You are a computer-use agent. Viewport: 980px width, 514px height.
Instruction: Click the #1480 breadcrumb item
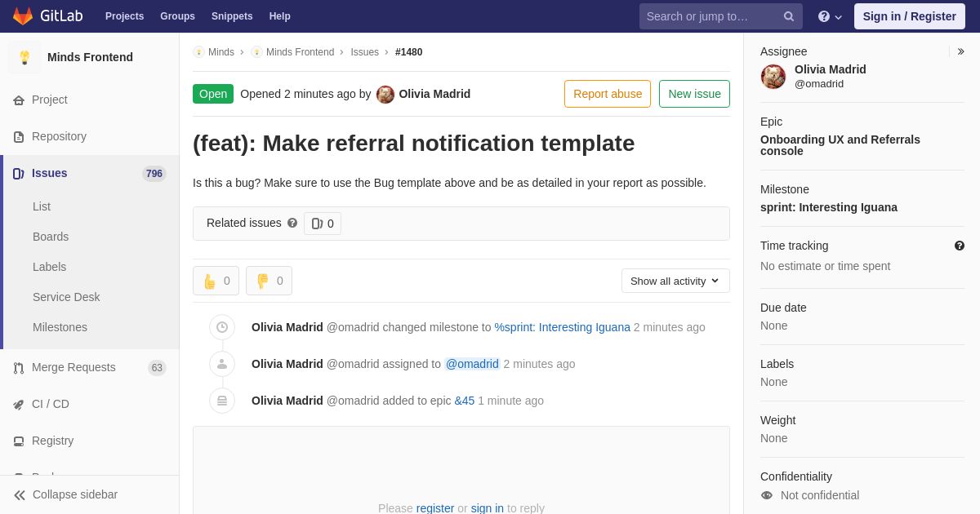pyautogui.click(x=409, y=52)
